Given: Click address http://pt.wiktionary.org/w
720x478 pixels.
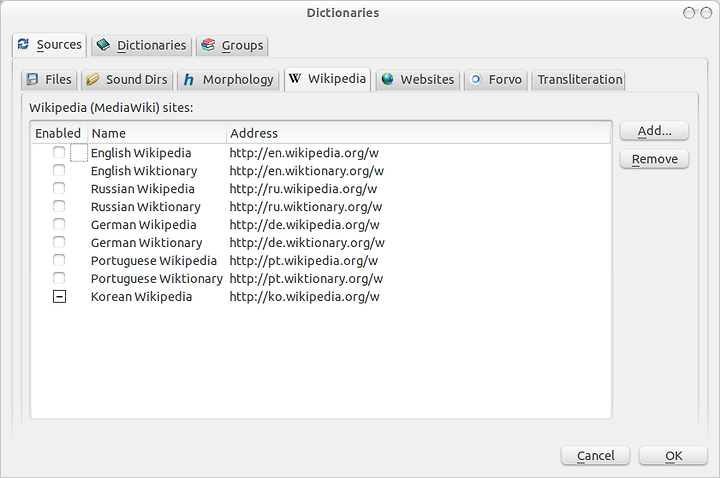Looking at the screenshot, I should tap(306, 278).
